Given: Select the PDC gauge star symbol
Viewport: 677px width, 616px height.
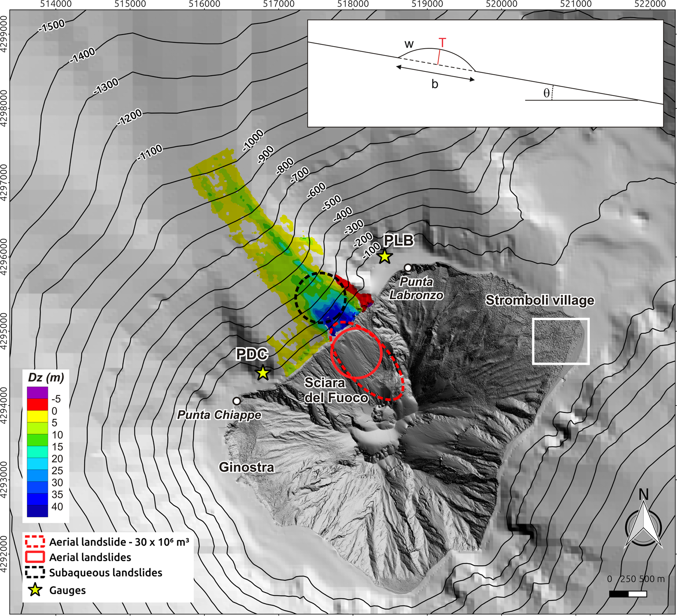Looking at the screenshot, I should (x=262, y=373).
